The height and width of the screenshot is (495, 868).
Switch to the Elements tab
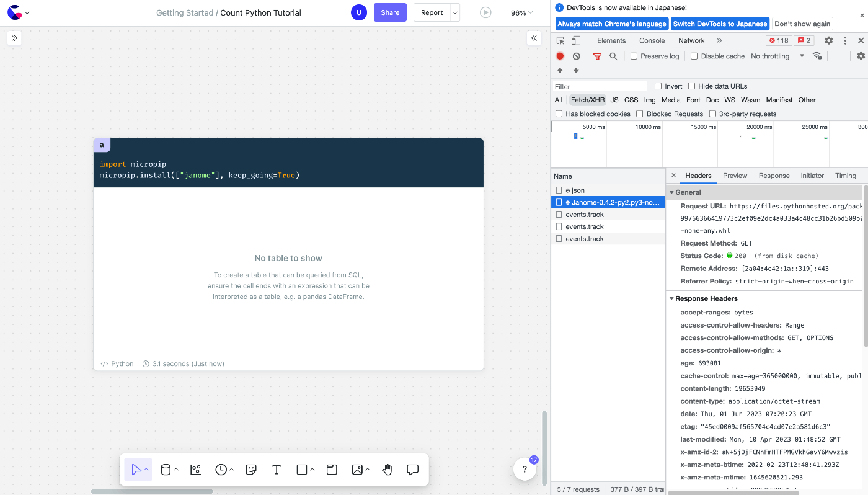tap(611, 40)
